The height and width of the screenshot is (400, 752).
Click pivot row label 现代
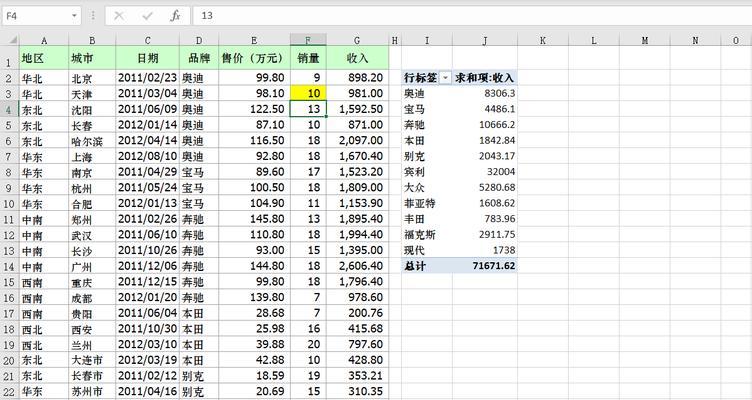pos(414,250)
